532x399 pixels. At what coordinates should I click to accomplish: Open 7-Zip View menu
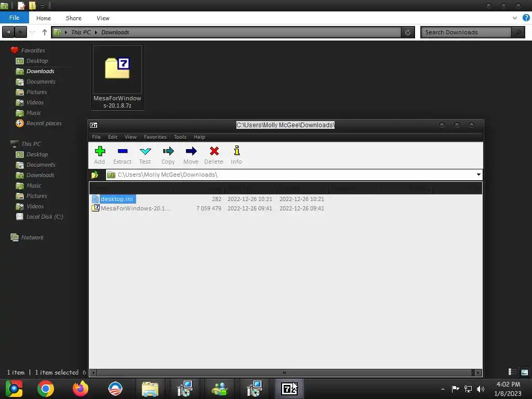point(130,137)
